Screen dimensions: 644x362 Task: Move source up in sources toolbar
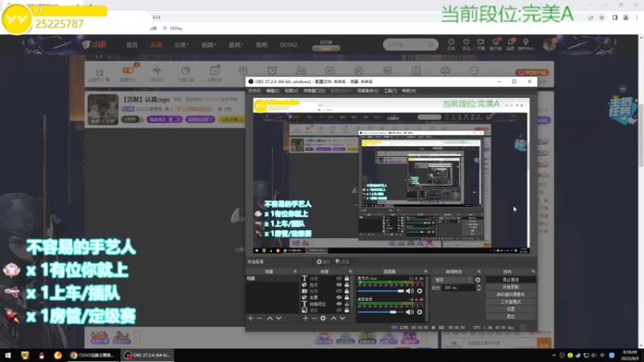[x=333, y=318]
